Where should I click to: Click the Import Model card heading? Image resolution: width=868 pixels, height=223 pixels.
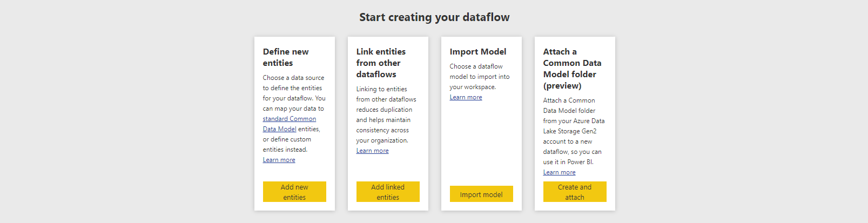(x=478, y=52)
